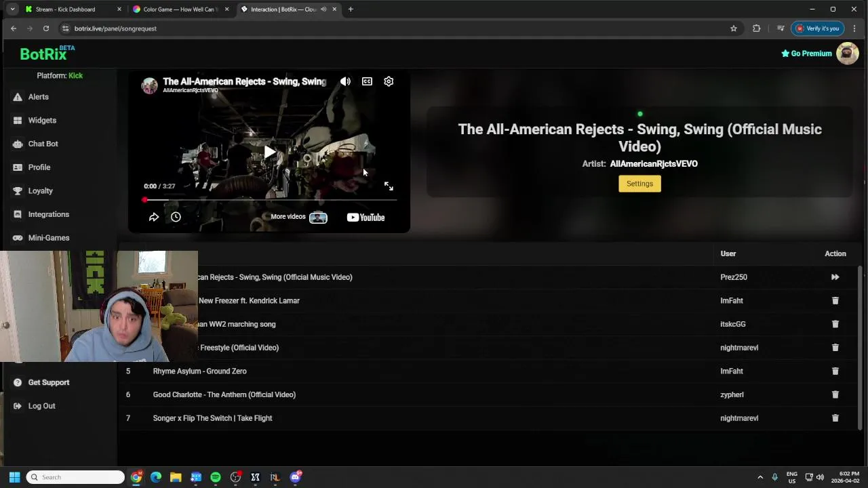Open Chrome three-dot menu
Image resolution: width=868 pixels, height=488 pixels.
coord(854,28)
